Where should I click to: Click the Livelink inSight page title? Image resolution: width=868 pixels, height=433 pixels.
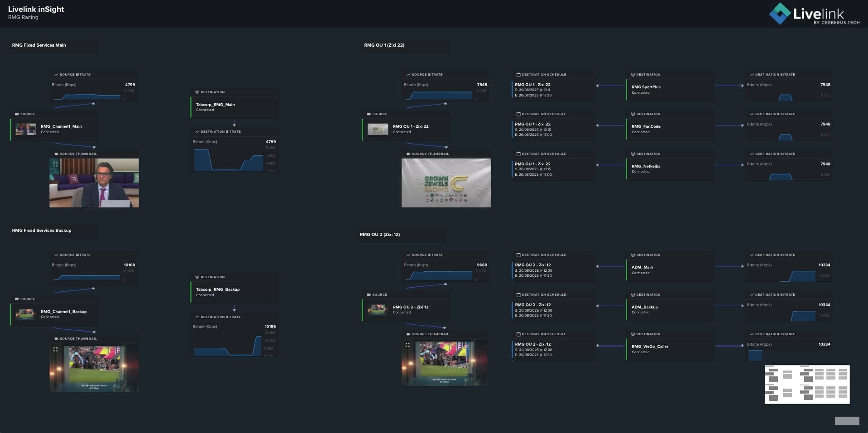pyautogui.click(x=36, y=9)
